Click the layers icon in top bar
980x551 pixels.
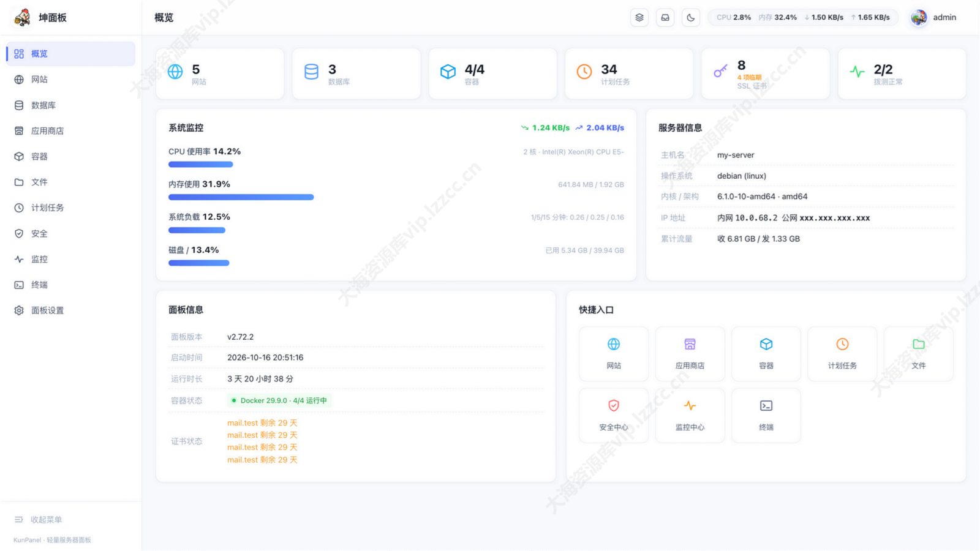tap(639, 18)
